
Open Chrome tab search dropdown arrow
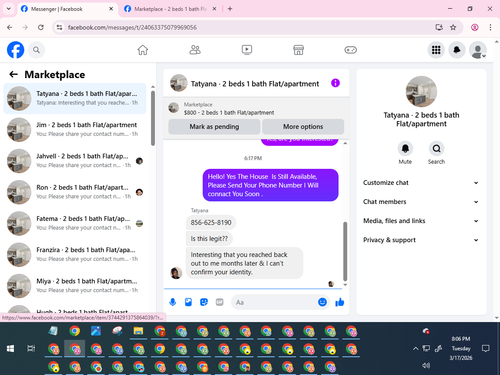pyautogui.click(x=9, y=9)
